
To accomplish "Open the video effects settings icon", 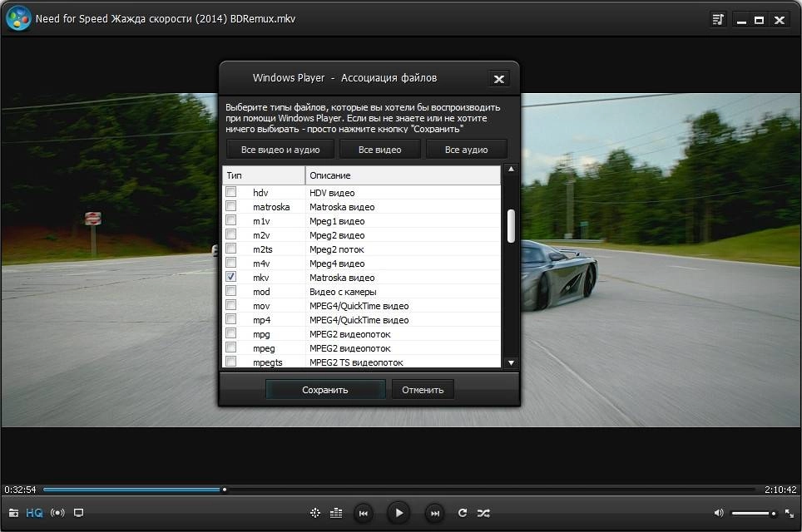I will [x=315, y=513].
